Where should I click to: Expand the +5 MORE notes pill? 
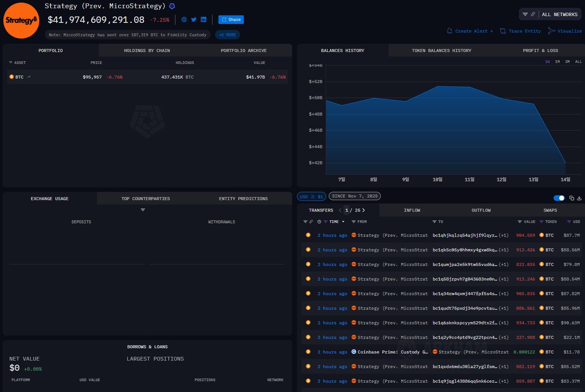(228, 35)
